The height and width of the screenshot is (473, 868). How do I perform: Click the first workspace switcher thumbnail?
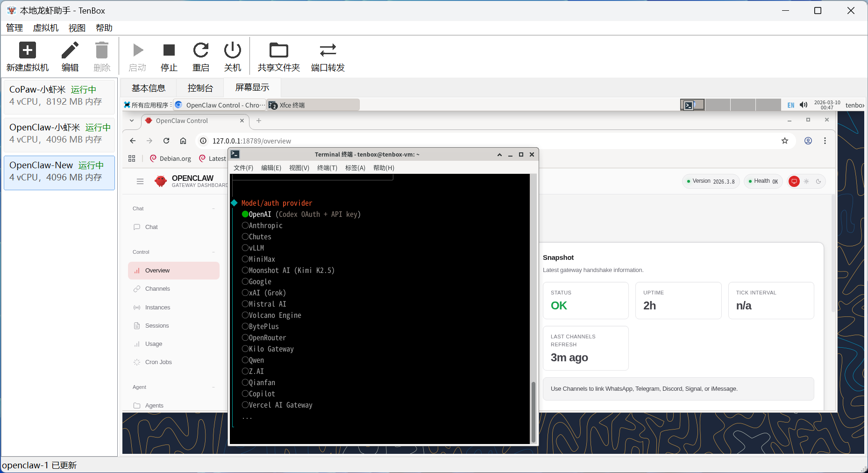(692, 105)
